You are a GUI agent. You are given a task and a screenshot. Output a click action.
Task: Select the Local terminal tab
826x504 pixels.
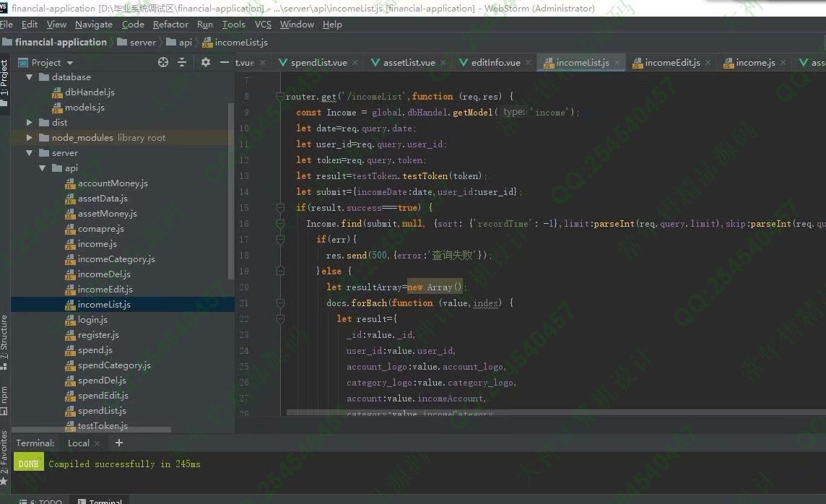coord(79,443)
